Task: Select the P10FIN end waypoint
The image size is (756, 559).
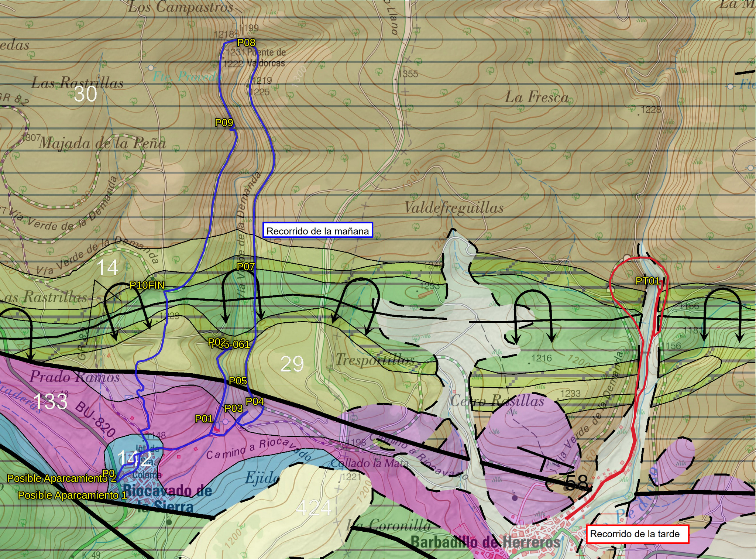Action: click(x=147, y=285)
